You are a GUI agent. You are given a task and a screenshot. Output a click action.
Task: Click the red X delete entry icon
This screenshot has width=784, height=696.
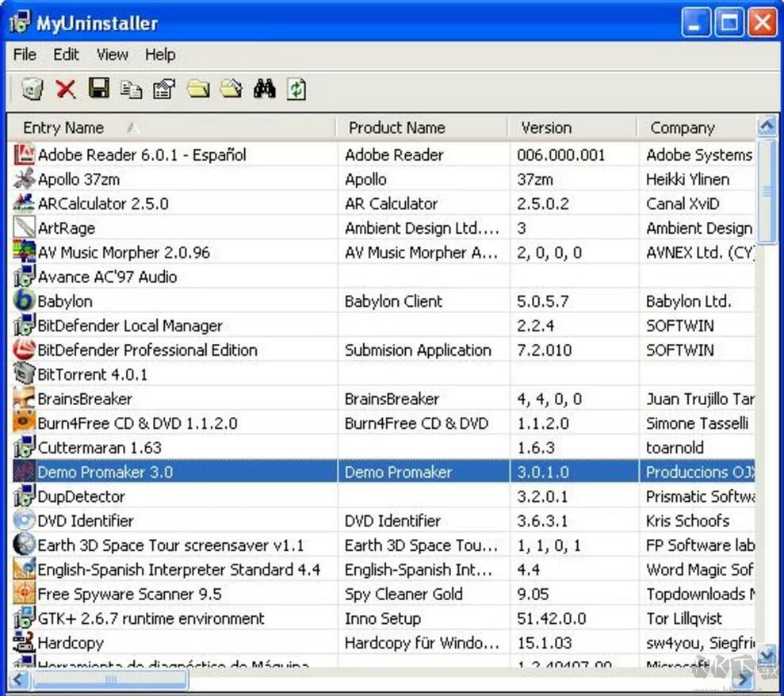coord(66,89)
